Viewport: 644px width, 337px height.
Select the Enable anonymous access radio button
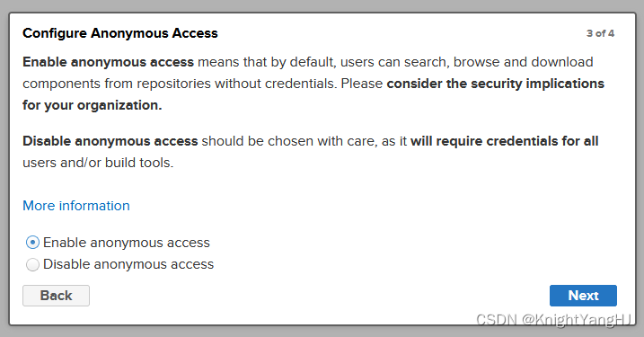[x=32, y=243]
